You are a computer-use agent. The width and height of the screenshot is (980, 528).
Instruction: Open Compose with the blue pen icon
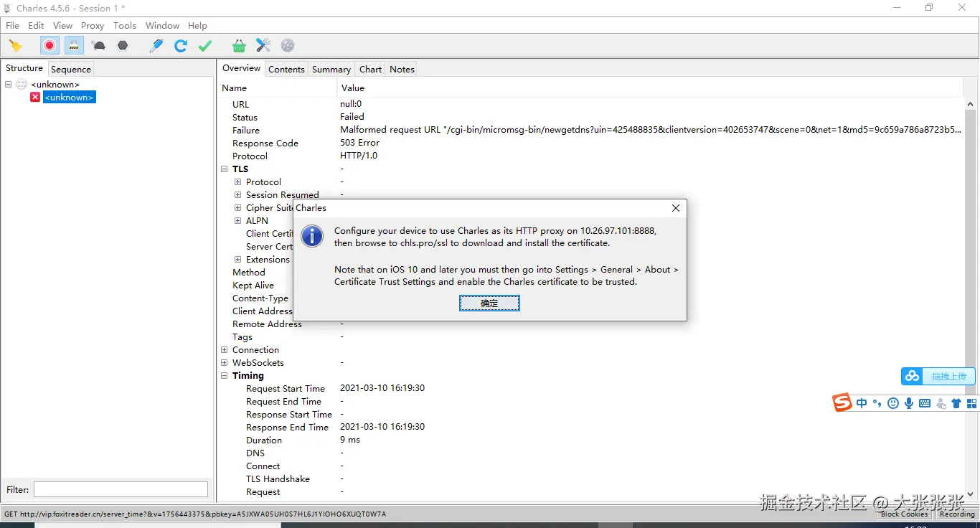[x=156, y=46]
